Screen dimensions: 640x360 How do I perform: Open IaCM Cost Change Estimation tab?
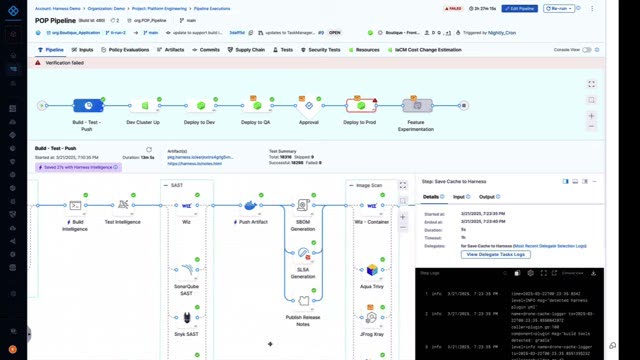tap(424, 50)
